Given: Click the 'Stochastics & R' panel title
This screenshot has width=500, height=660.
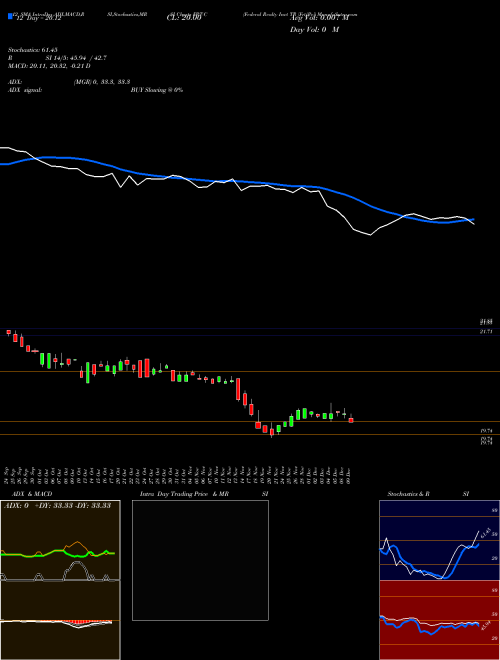Looking at the screenshot, I should 409,494.
